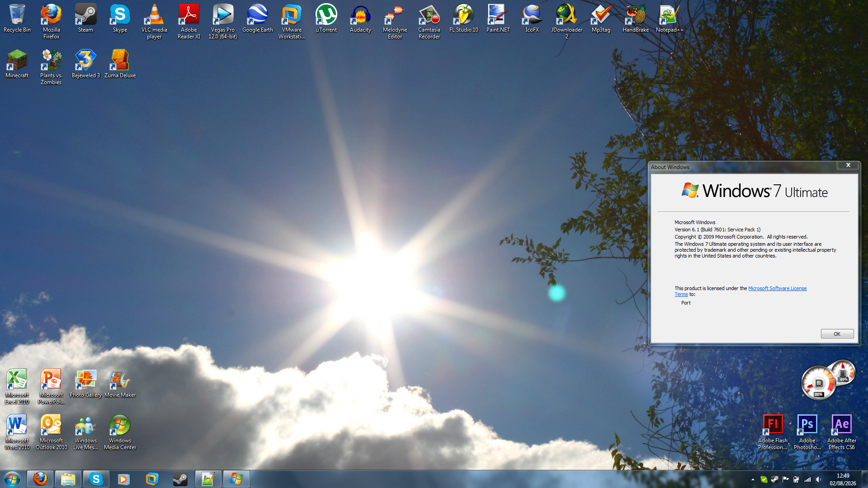Launch Mozilla Firefox from the desktop shortcut
The image size is (868, 488).
[52, 22]
